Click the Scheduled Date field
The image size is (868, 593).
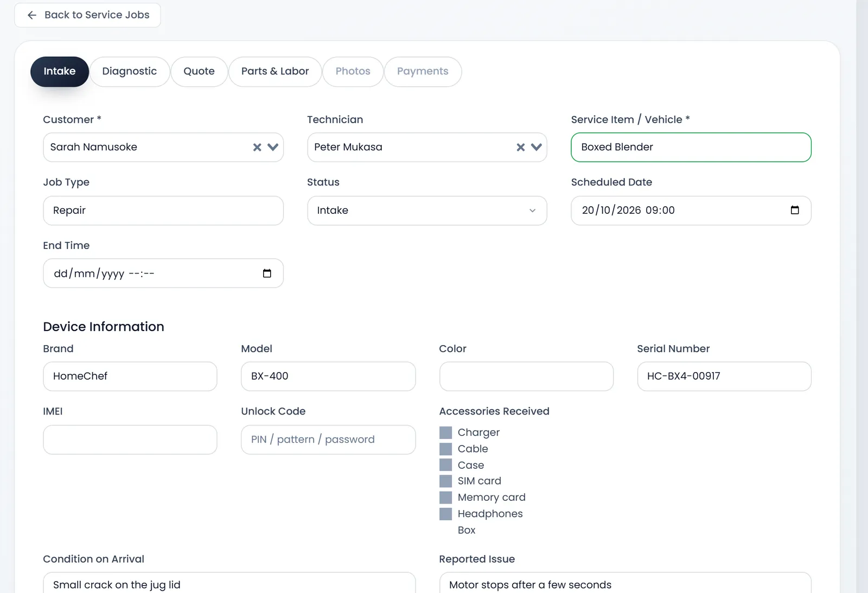[691, 211]
